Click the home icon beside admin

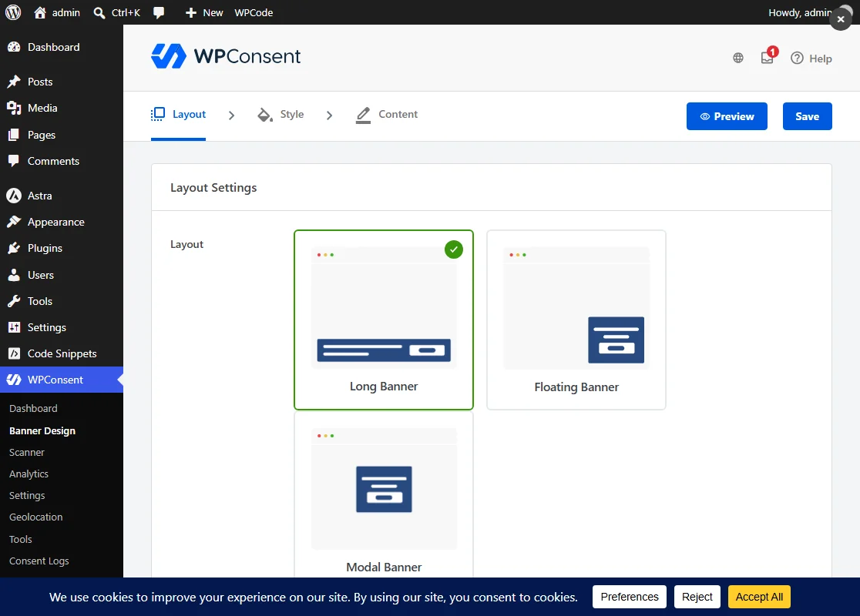(40, 12)
